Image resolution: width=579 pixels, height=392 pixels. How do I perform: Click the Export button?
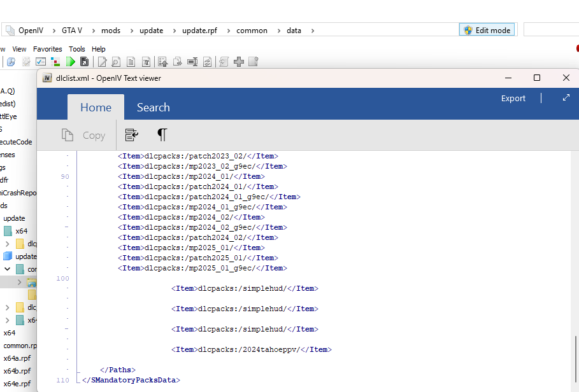513,98
